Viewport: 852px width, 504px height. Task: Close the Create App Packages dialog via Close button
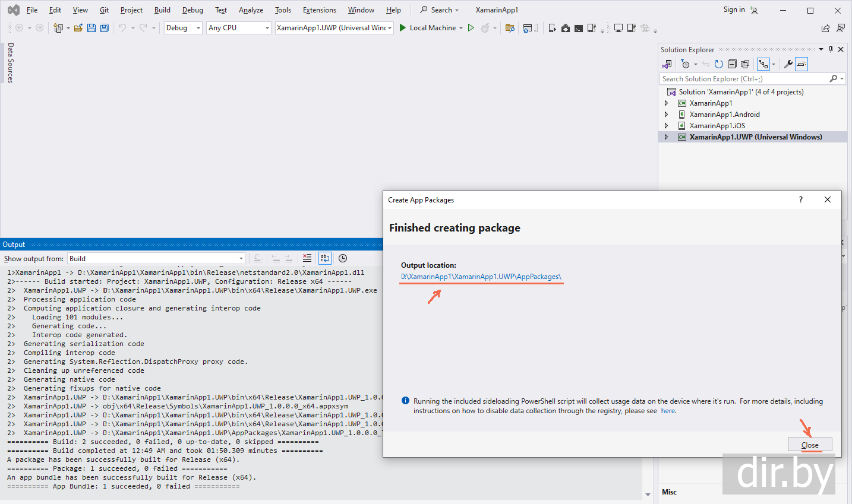coord(809,445)
